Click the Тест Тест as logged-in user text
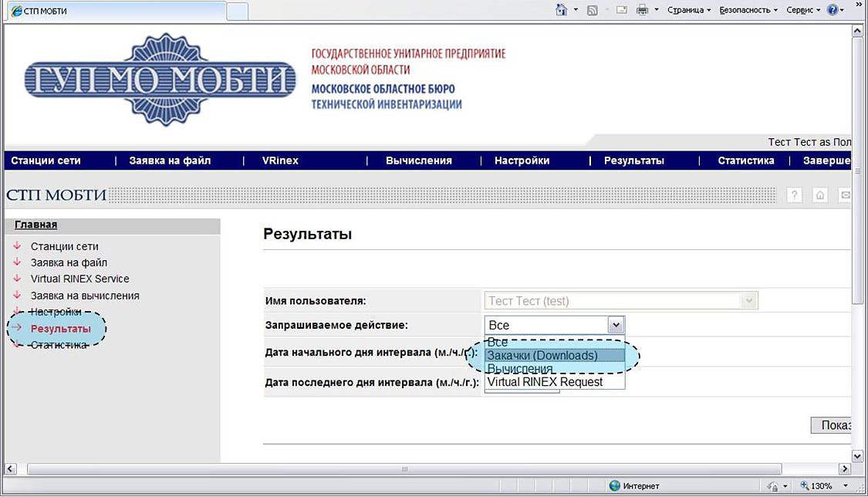This screenshot has width=868, height=497. [809, 142]
